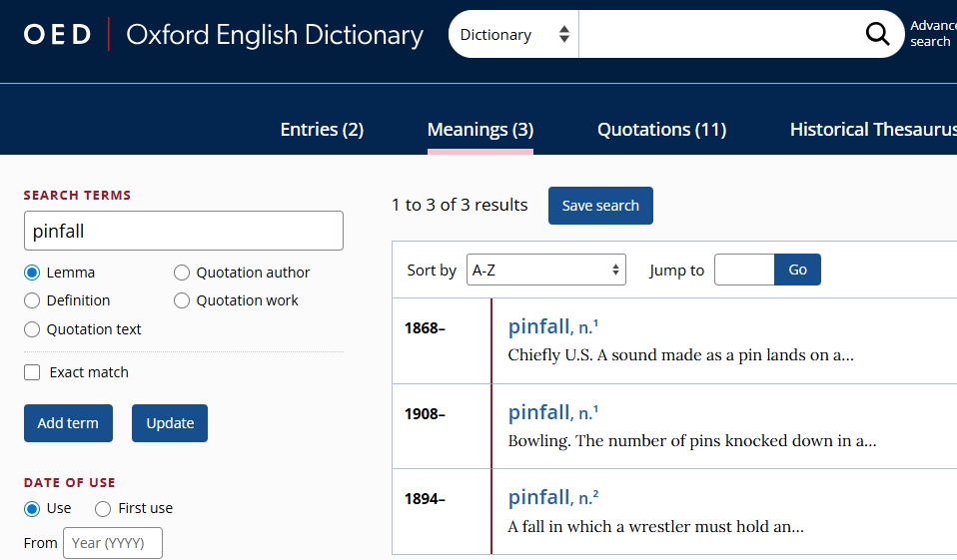
Task: Click the OED logo
Action: pos(57,35)
